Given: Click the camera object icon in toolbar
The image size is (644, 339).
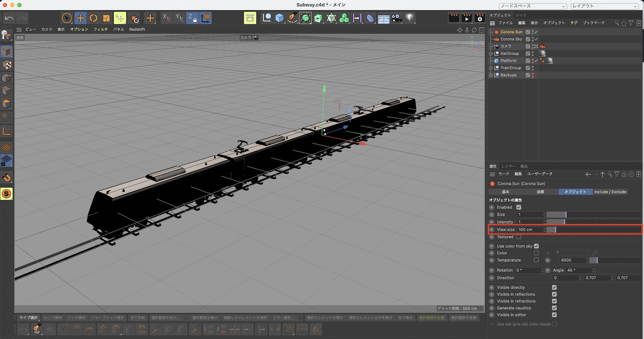Looking at the screenshot, I should (x=396, y=18).
